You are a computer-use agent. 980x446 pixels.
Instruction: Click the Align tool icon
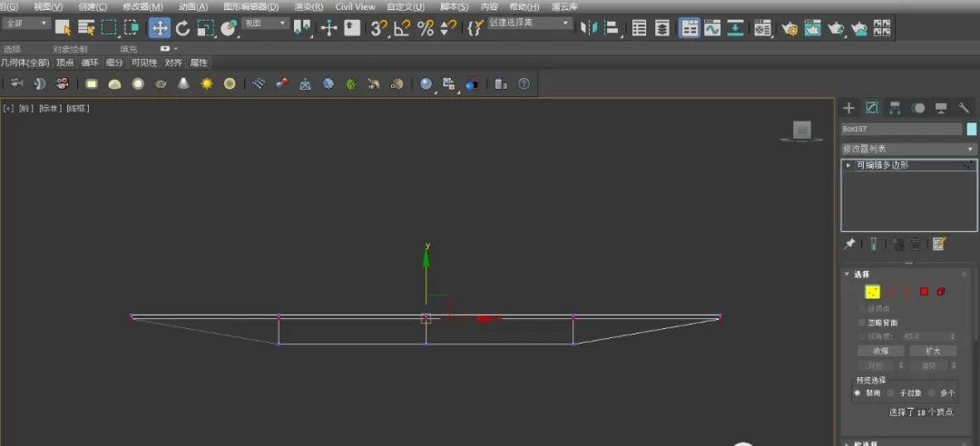point(612,27)
